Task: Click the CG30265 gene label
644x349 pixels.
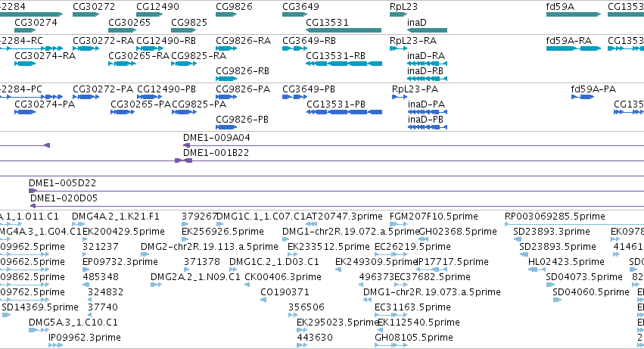Action: tap(129, 22)
